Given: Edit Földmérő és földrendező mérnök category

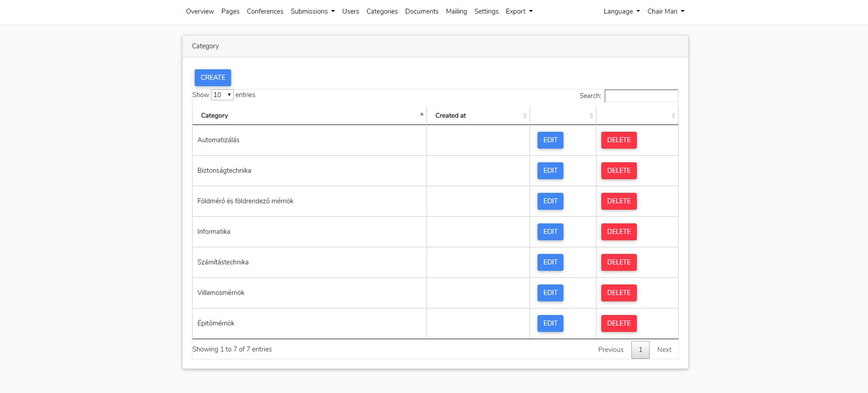Looking at the screenshot, I should pyautogui.click(x=550, y=201).
